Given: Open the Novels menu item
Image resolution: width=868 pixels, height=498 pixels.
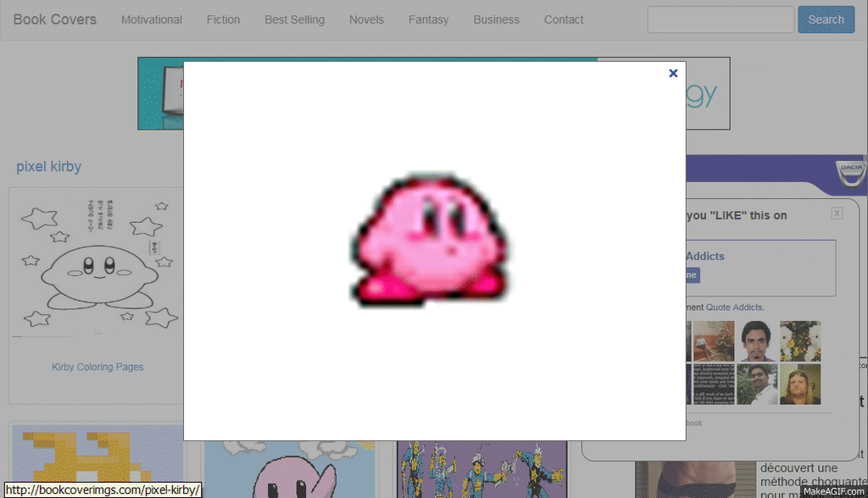Looking at the screenshot, I should (366, 19).
